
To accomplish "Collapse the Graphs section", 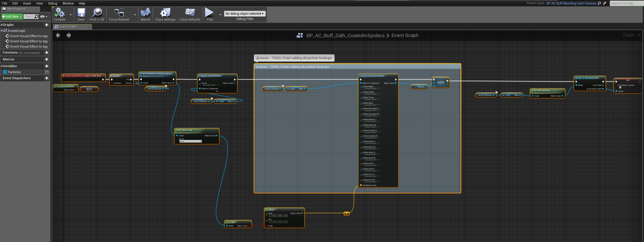I will [x=2, y=25].
